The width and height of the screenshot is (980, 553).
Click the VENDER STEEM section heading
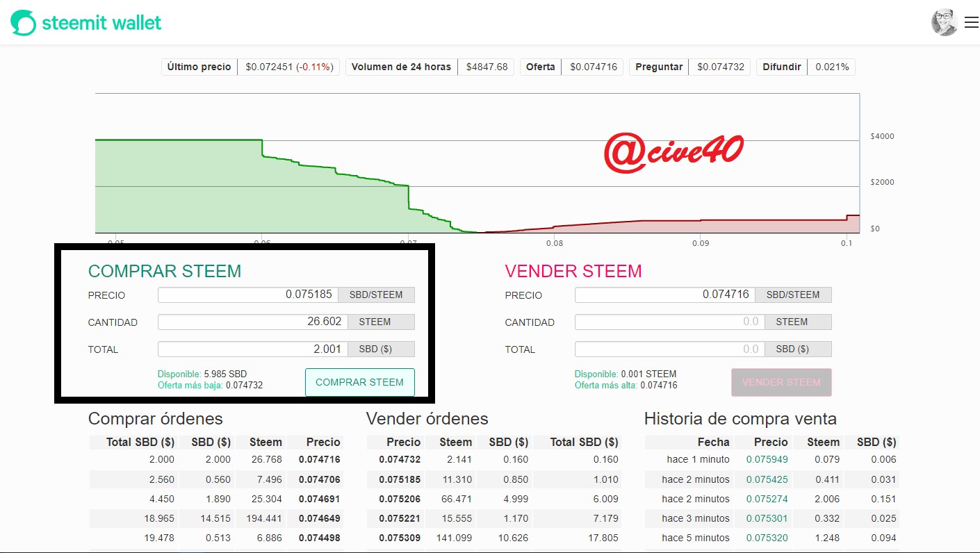pyautogui.click(x=573, y=271)
